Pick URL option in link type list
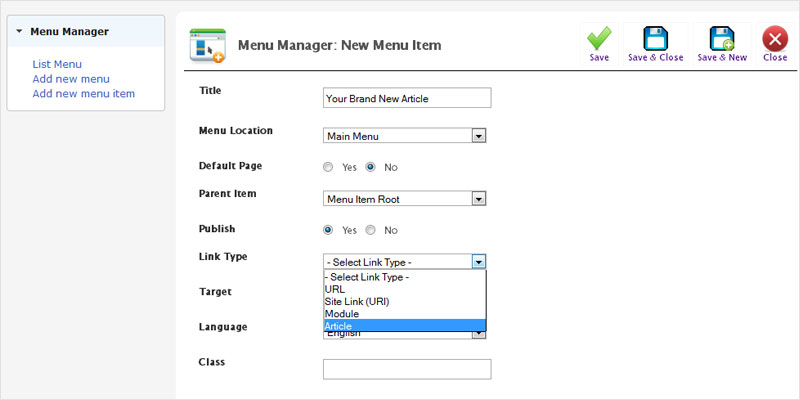800x400 pixels. pyautogui.click(x=405, y=289)
